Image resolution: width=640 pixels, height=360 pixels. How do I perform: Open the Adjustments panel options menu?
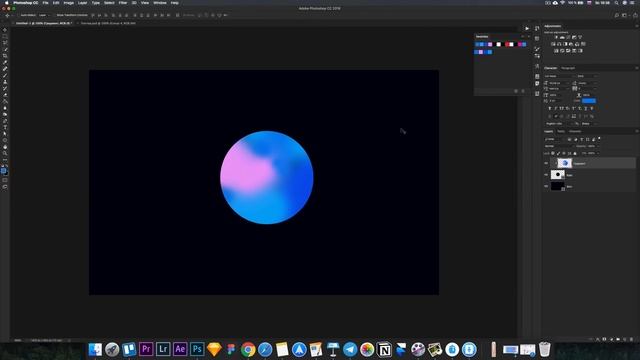point(636,26)
